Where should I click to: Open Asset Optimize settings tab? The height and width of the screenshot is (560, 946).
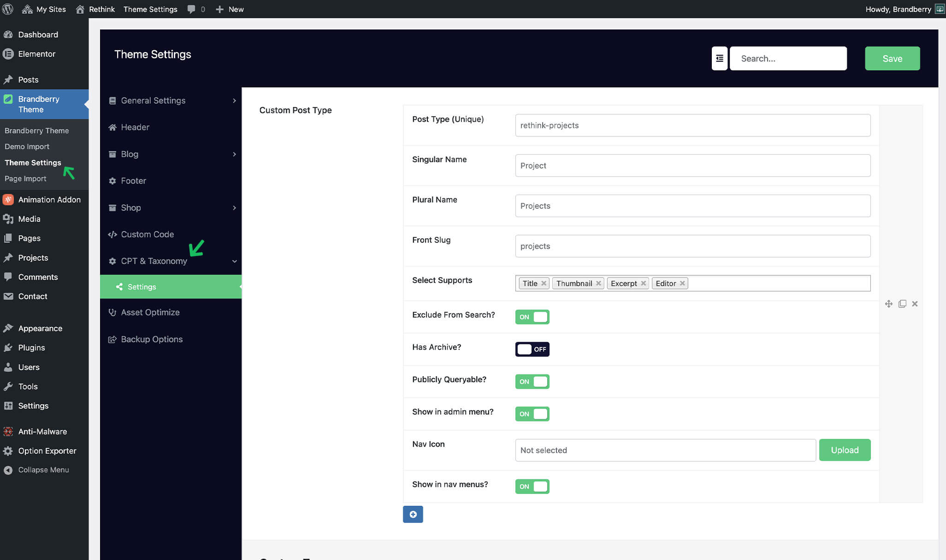[x=150, y=312]
